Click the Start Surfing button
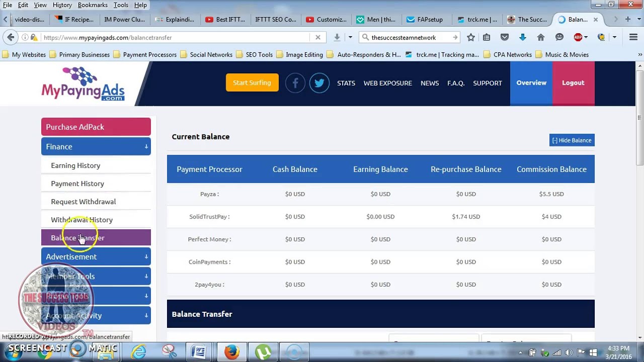The image size is (644, 362). click(x=252, y=82)
